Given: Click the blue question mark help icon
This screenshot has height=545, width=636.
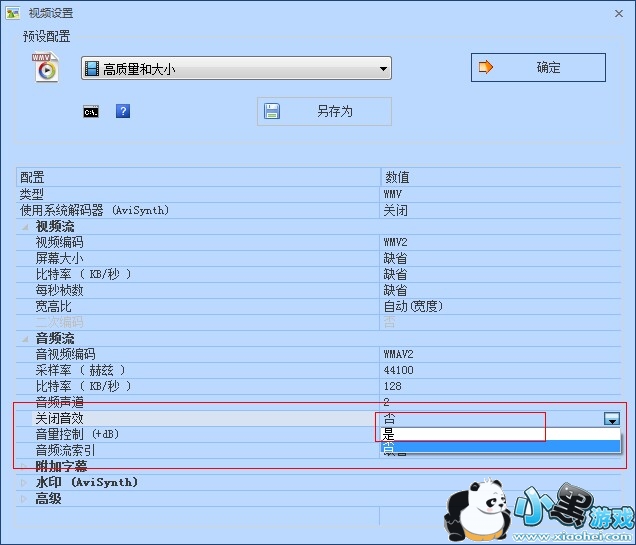Looking at the screenshot, I should coord(123,112).
